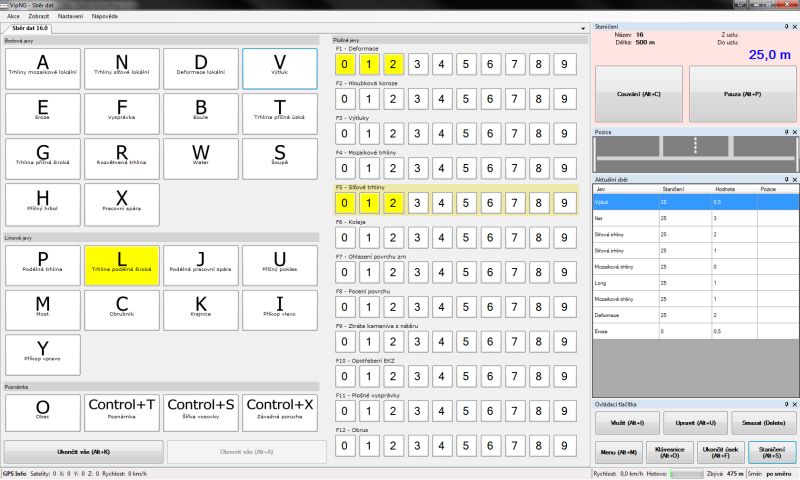Select the V Výtluk defect tile
Viewport: 800px width, 480px height.
[279, 69]
